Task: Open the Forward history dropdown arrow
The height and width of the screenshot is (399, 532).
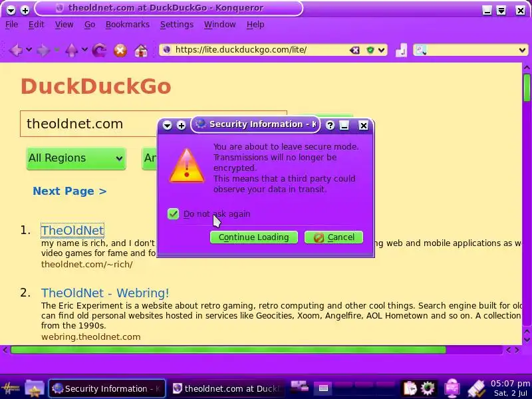Action: pyautogui.click(x=57, y=50)
